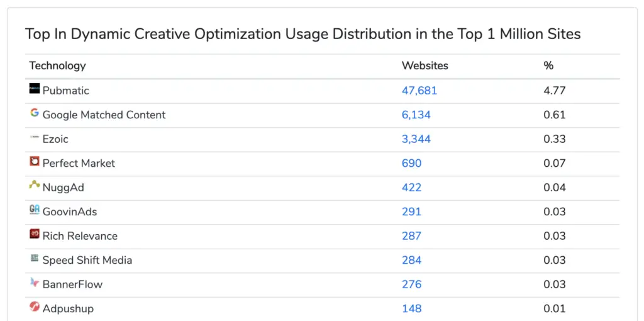Click the Rich Relevance logo icon
Screen dimensions: 644x321
pyautogui.click(x=35, y=234)
